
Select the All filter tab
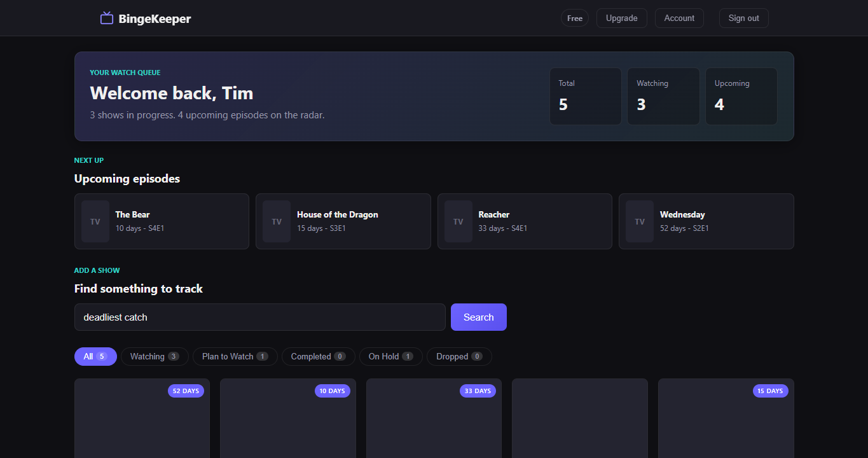95,357
